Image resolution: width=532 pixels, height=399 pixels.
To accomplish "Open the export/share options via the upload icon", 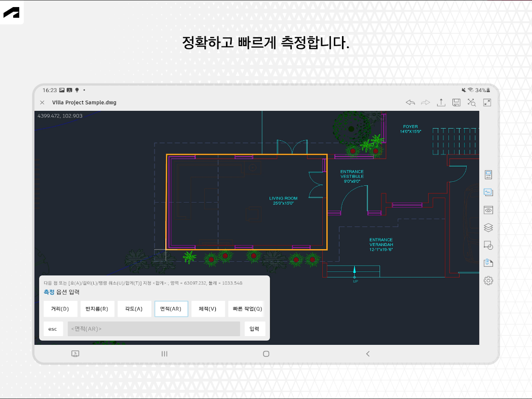I will click(441, 102).
